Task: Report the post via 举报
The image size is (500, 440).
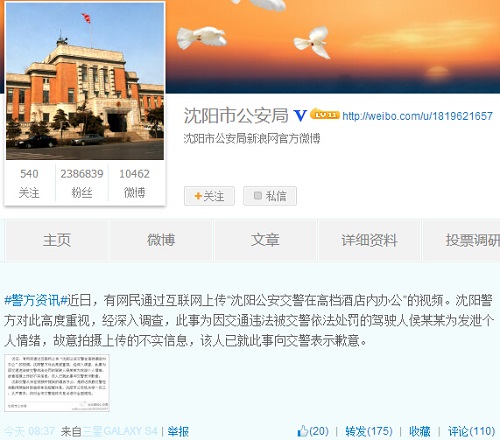Action: (178, 432)
